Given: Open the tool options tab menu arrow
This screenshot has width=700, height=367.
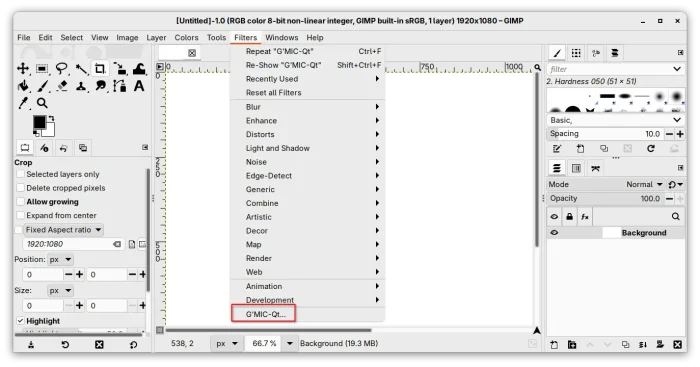Looking at the screenshot, I should coord(145,147).
